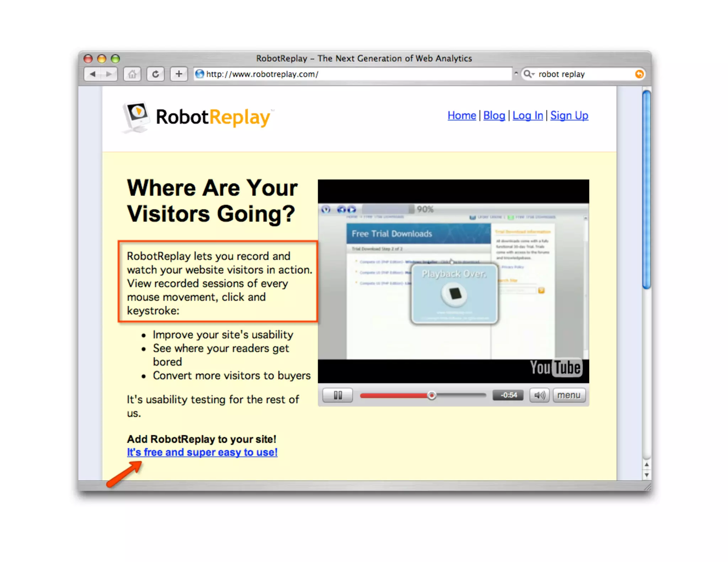Open the Home link

(461, 115)
